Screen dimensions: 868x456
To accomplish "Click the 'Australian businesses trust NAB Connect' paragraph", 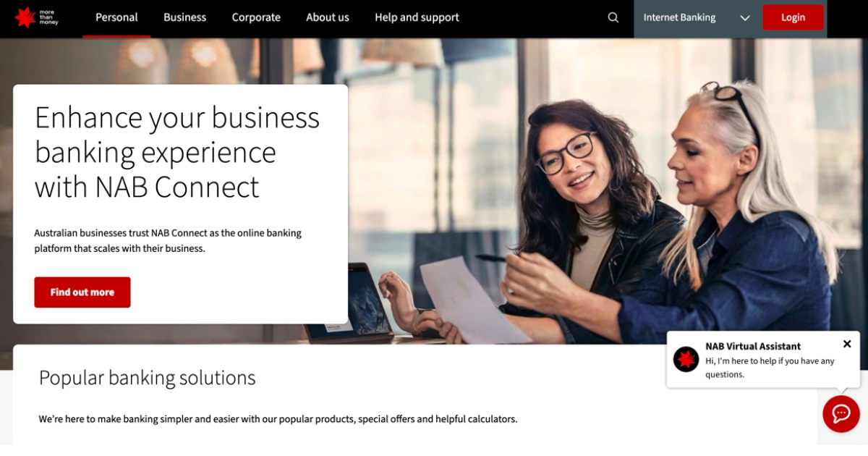I will (x=168, y=240).
